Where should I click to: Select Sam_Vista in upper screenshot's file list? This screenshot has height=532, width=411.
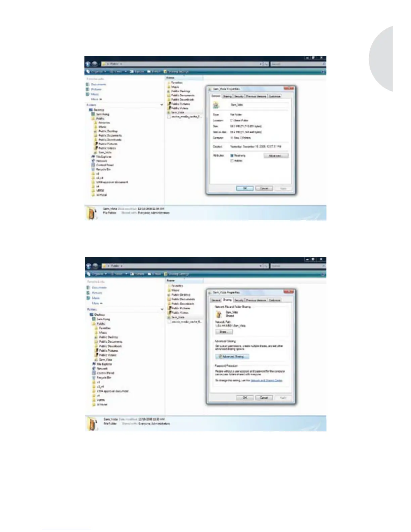point(178,113)
